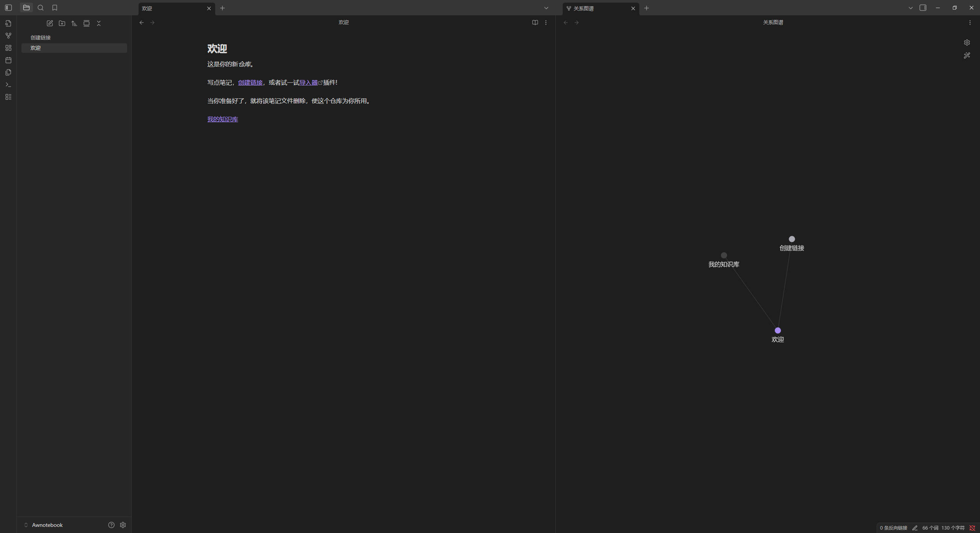Follow the 我的知识库 link in note
This screenshot has width=980, height=533.
click(222, 119)
